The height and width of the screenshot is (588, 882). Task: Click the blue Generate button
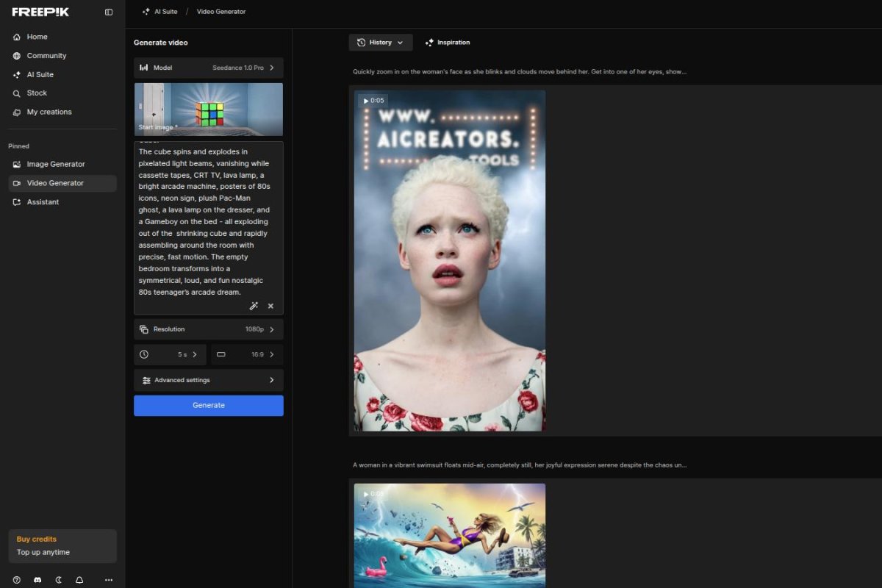(x=208, y=405)
